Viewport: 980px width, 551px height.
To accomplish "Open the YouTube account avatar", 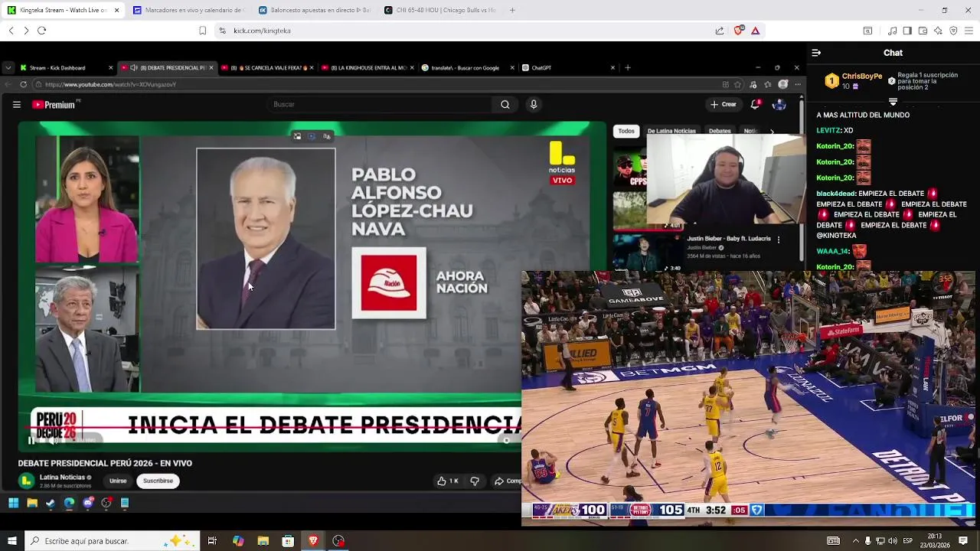I will pos(779,105).
